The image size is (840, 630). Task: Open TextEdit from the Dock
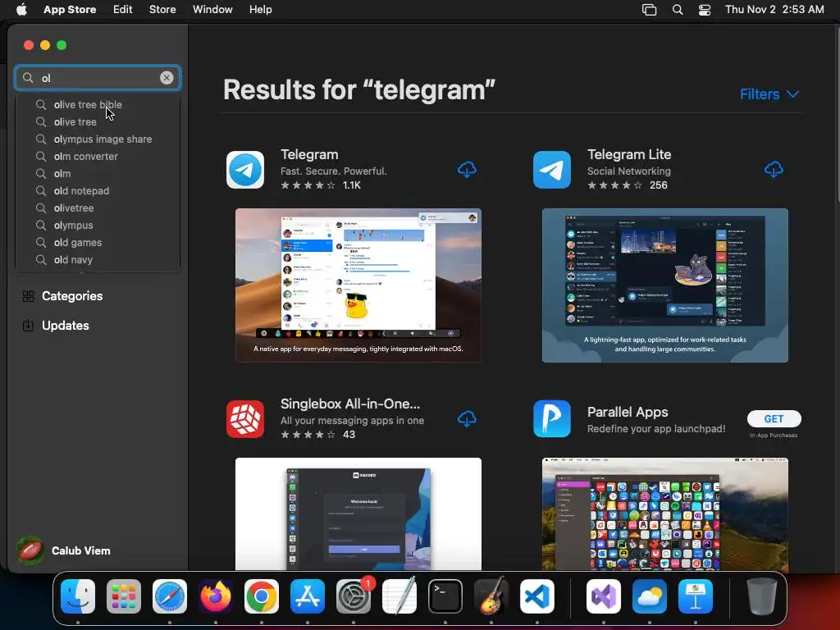pos(399,596)
